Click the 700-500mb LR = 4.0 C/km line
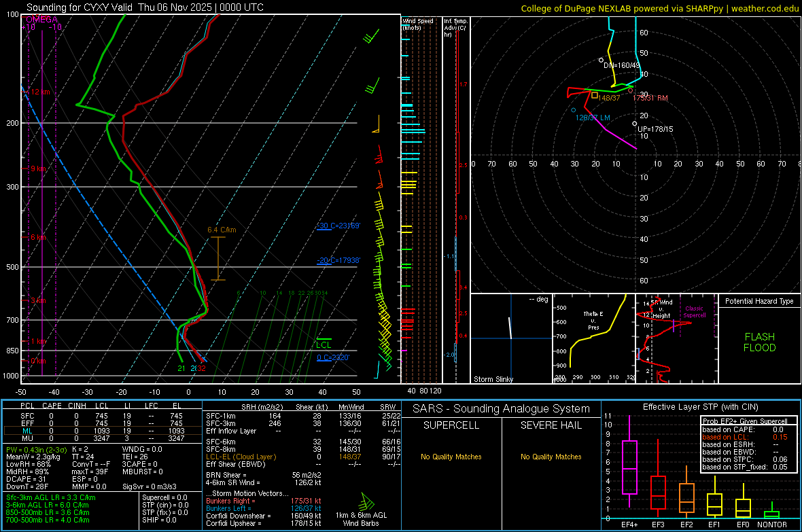Screen dimensions: 802x532 tap(48, 520)
